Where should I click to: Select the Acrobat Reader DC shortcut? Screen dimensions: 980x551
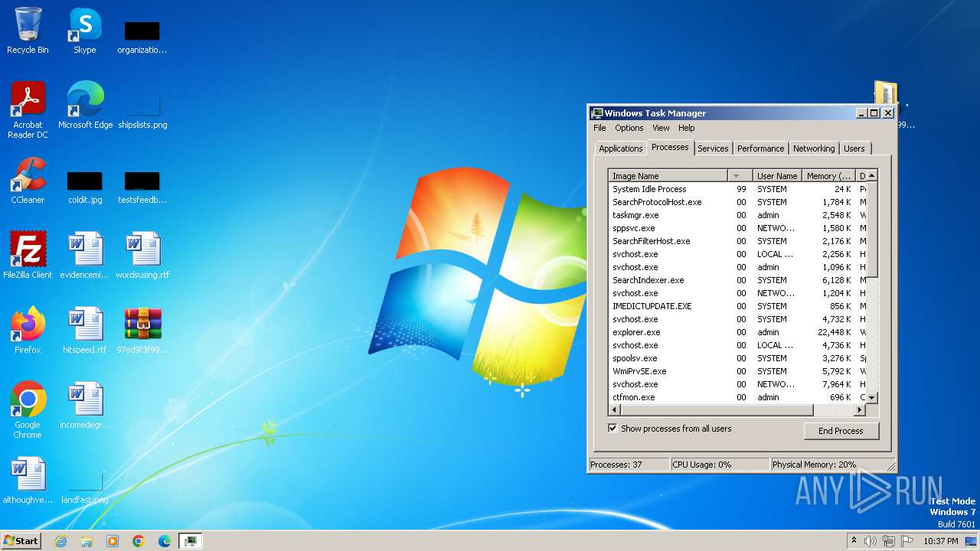[28, 110]
